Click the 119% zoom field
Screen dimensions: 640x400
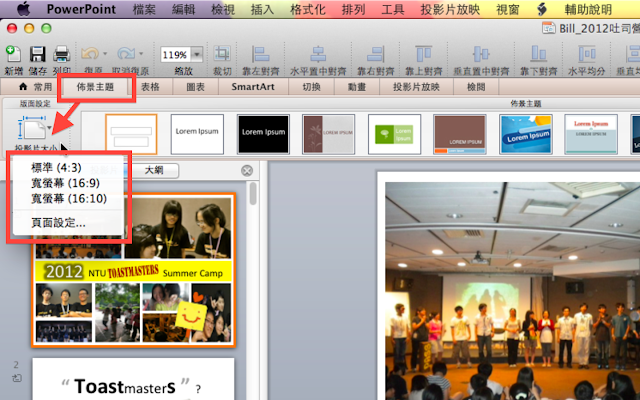[176, 54]
